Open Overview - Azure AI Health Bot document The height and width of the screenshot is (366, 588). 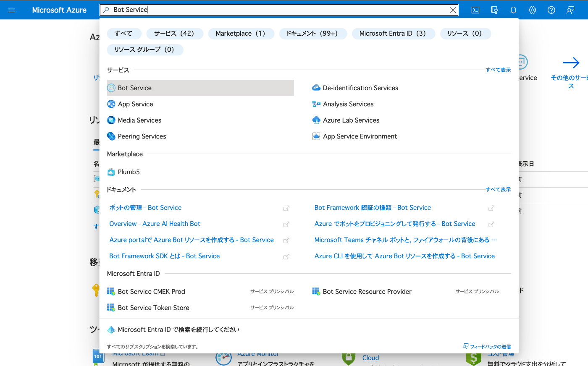pos(155,224)
